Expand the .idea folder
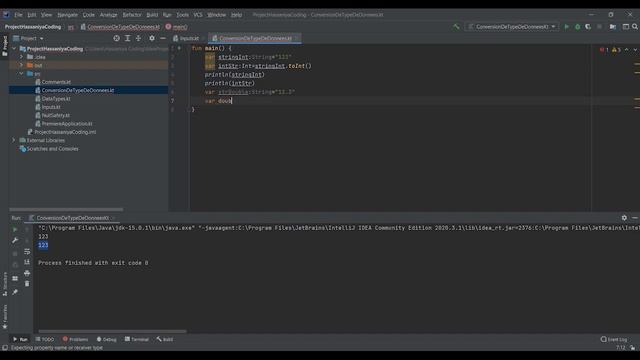The width and height of the screenshot is (640, 360). pos(22,57)
